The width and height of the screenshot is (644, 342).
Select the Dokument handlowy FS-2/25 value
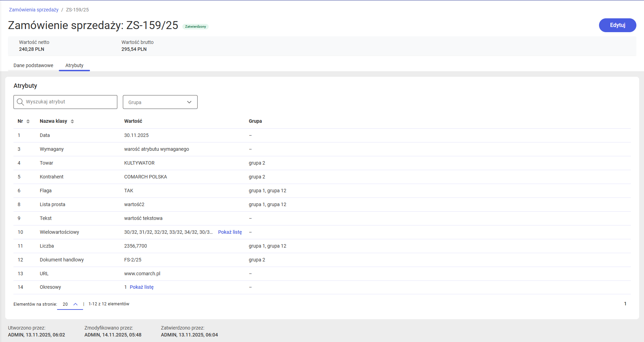133,260
